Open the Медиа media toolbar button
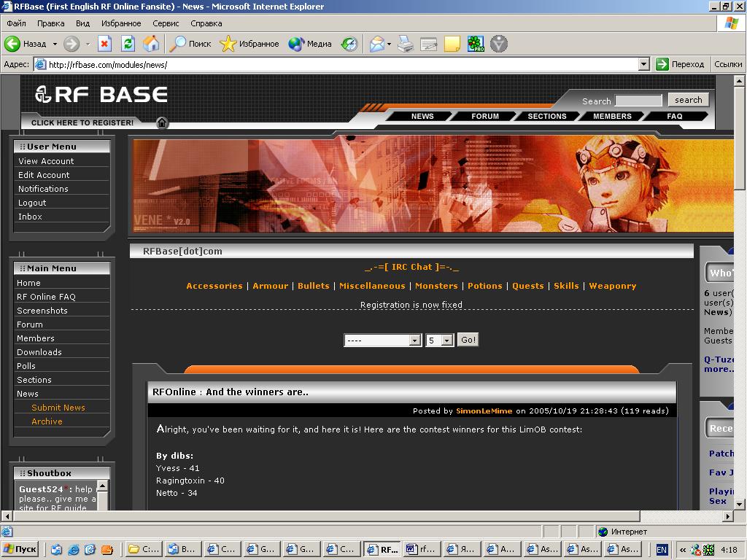The width and height of the screenshot is (747, 560). click(309, 44)
